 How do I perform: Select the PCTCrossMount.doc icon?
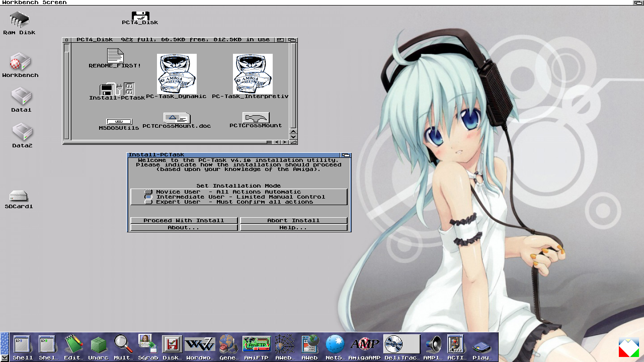tap(177, 121)
